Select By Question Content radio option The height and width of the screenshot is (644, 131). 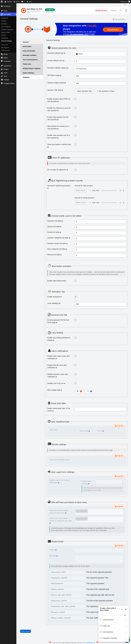[x=106, y=91]
